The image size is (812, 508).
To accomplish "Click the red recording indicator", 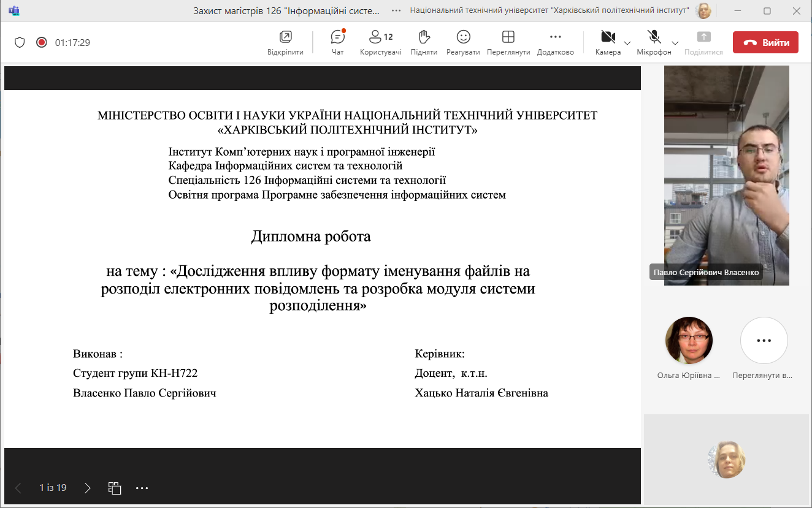I will coord(41,42).
